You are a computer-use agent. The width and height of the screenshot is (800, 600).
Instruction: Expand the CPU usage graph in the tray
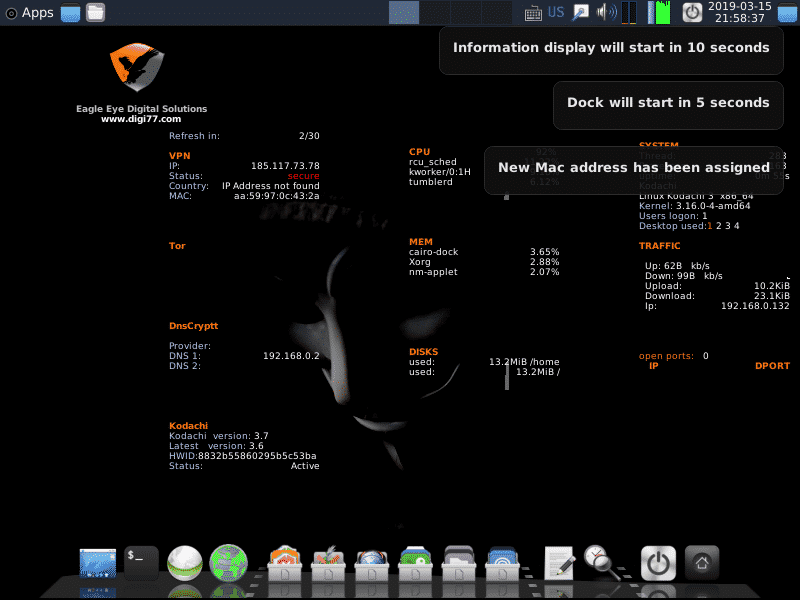coord(628,13)
